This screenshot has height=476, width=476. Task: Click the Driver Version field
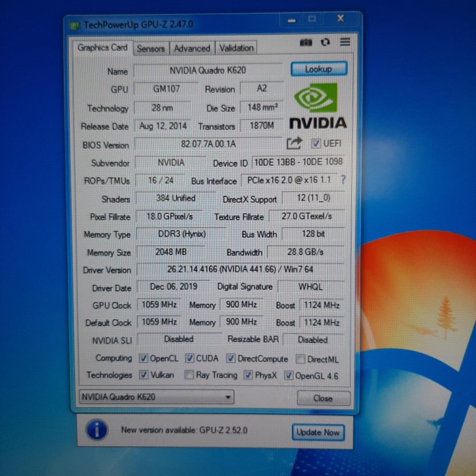(x=240, y=269)
